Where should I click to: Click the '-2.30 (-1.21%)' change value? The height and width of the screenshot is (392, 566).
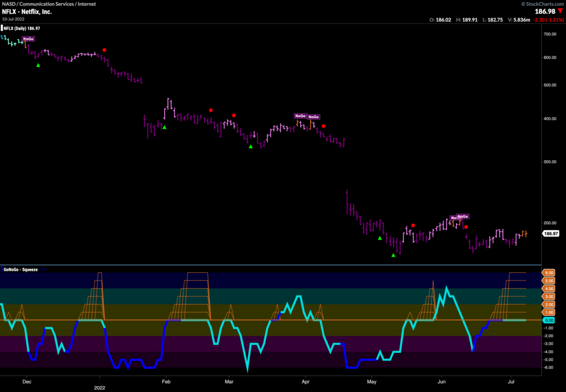point(548,20)
